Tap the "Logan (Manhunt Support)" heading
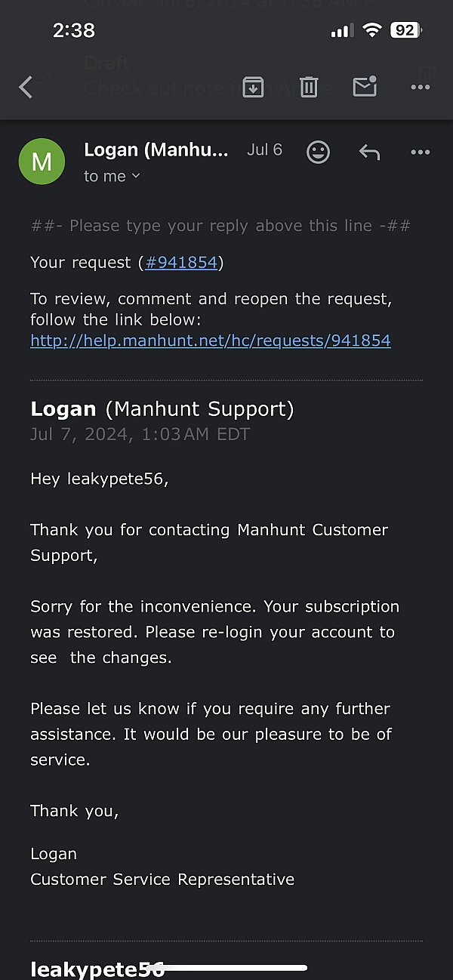 coord(162,409)
